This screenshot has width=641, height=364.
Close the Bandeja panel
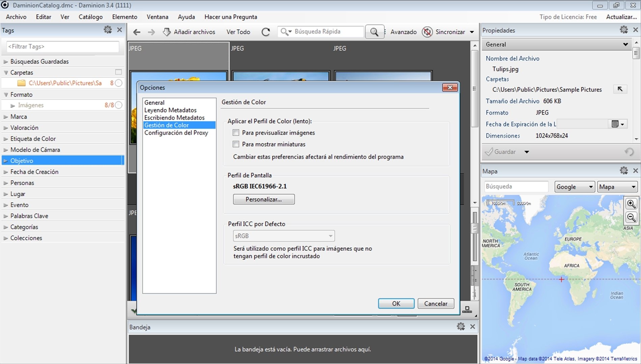tap(472, 326)
